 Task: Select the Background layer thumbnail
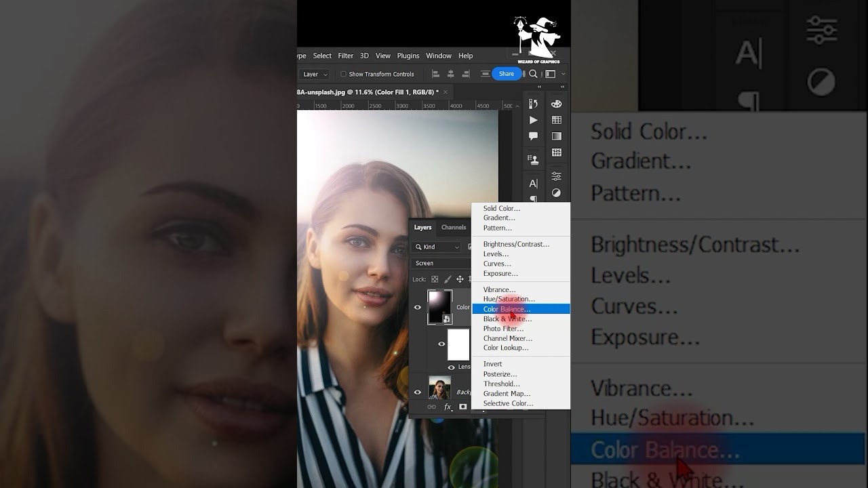point(439,388)
